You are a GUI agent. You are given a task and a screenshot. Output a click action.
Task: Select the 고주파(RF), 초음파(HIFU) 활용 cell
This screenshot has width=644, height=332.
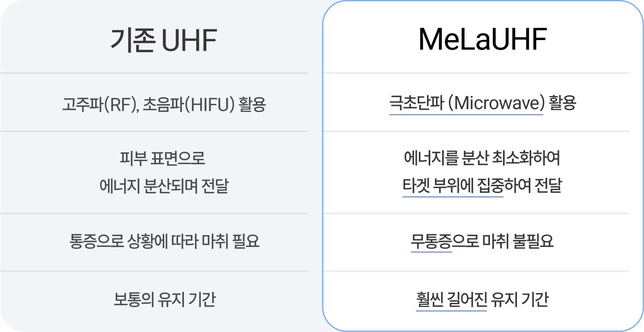[x=164, y=104]
